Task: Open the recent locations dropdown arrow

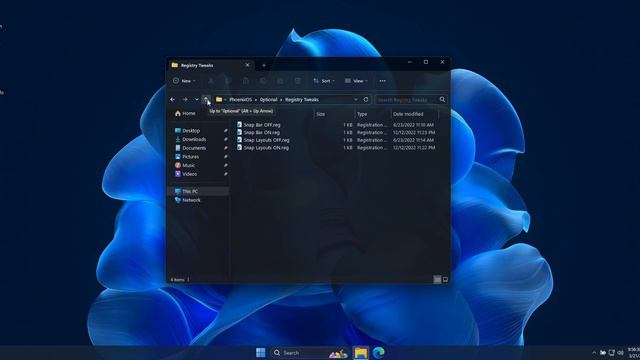Action: 196,99
